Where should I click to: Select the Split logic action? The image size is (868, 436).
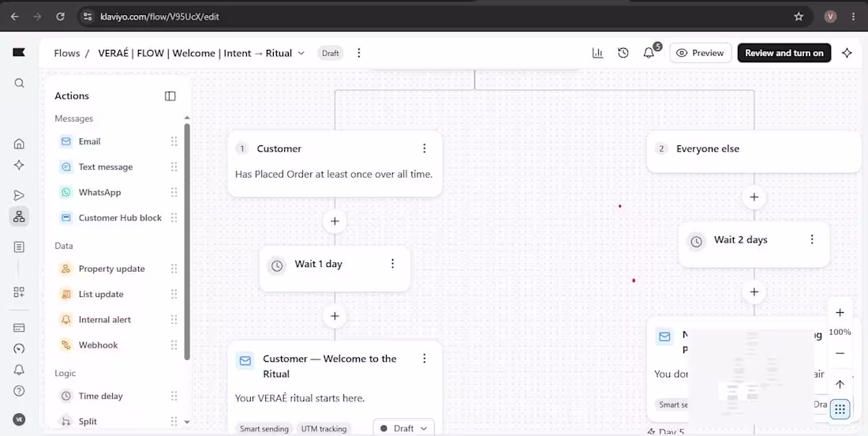[x=118, y=421]
